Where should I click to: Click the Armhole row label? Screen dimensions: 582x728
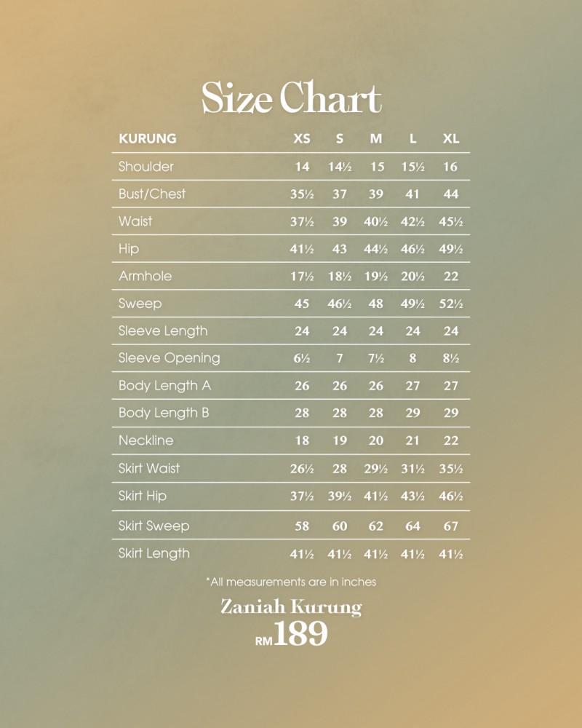click(x=145, y=276)
